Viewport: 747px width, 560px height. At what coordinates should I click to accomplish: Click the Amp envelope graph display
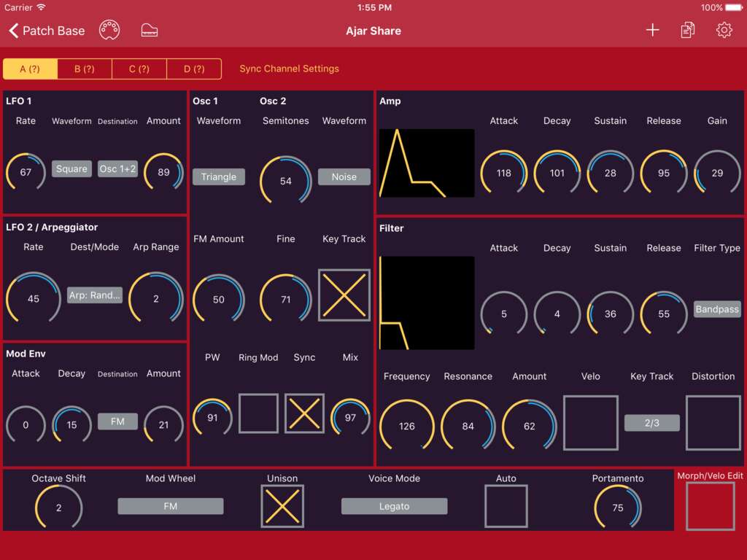pyautogui.click(x=427, y=163)
